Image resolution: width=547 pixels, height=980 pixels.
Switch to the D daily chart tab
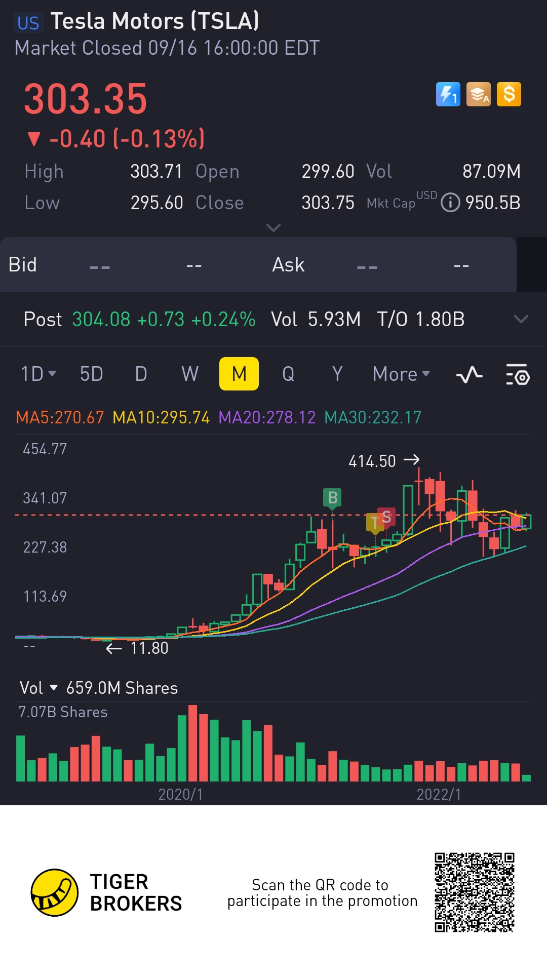[x=141, y=374]
